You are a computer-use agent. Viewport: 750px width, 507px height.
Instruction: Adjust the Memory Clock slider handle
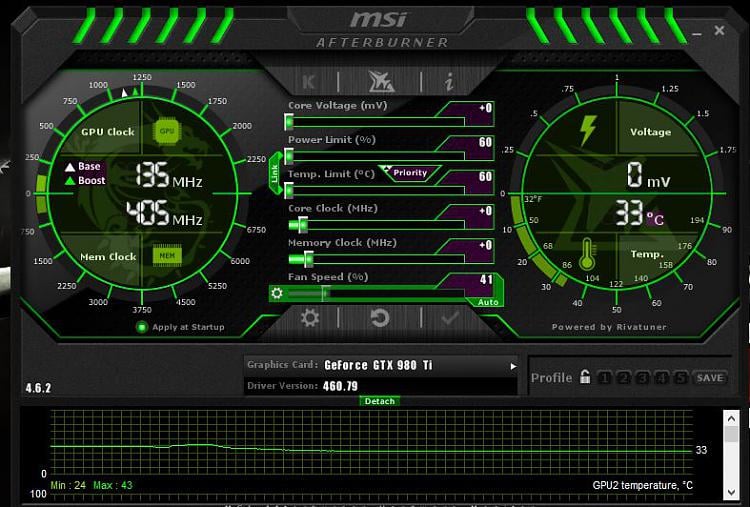(x=309, y=259)
